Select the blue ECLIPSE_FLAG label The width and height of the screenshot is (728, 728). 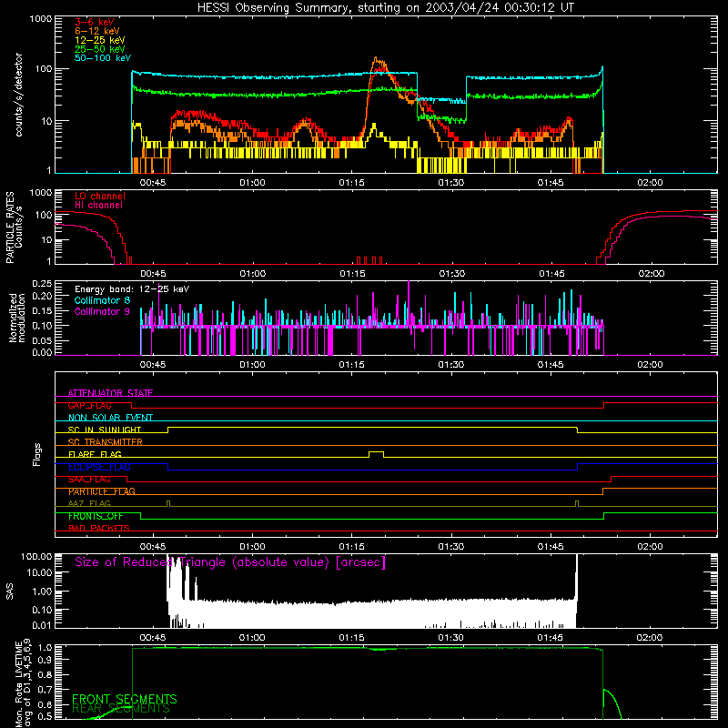(99, 467)
